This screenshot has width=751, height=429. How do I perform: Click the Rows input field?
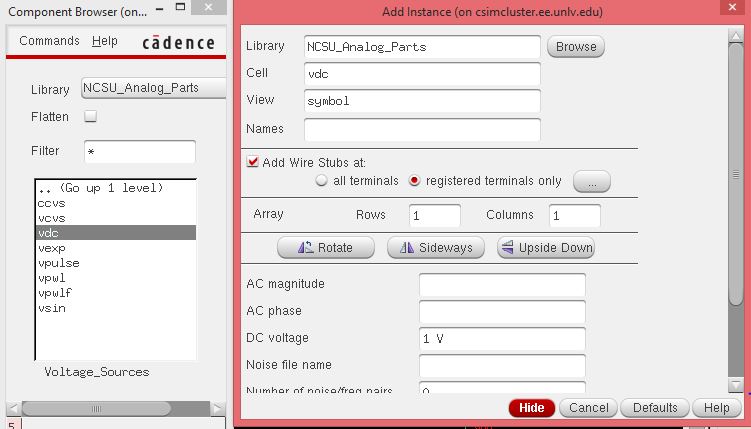[x=434, y=215]
